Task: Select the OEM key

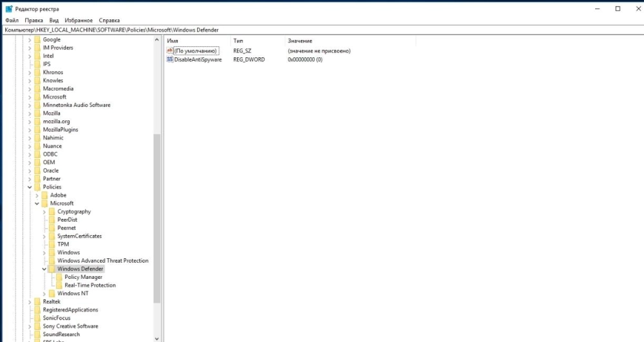Action: coord(49,162)
